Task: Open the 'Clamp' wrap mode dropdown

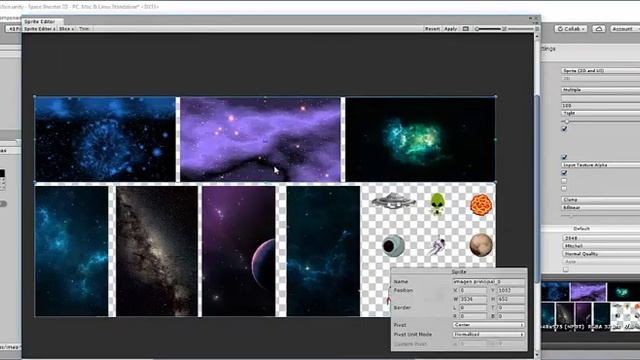Action: pos(600,200)
